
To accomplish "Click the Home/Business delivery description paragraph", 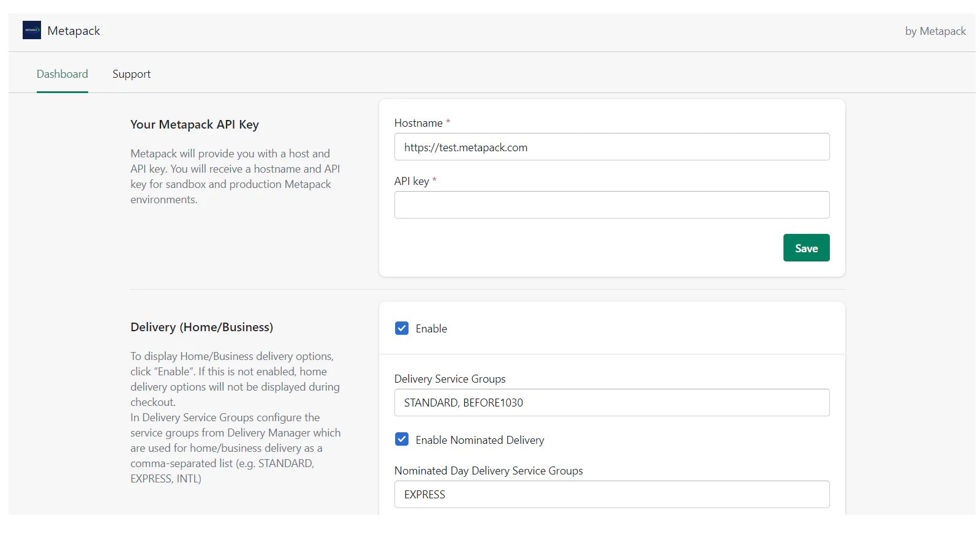I will coord(235,418).
